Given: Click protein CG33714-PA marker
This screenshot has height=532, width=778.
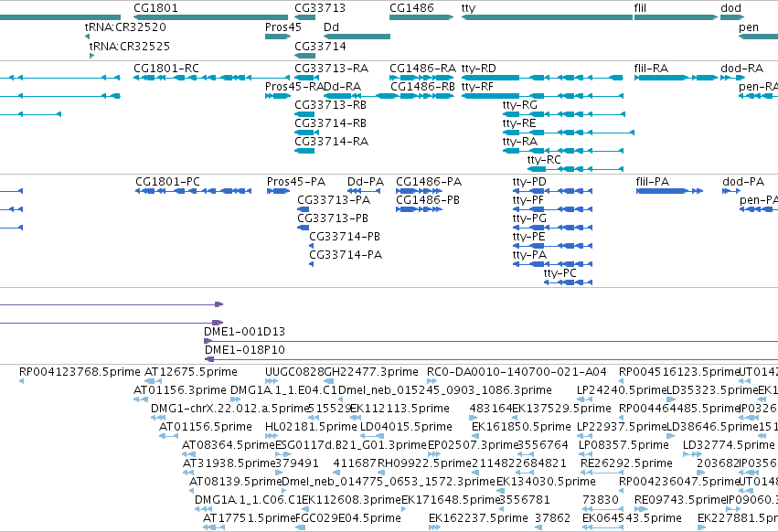Looking at the screenshot, I should click(x=311, y=264).
